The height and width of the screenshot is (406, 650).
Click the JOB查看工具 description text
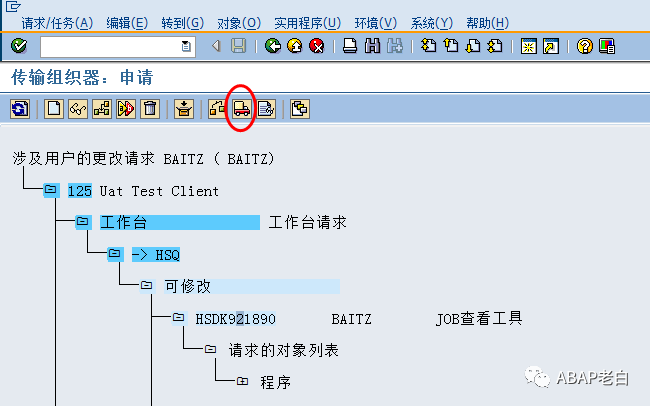(x=479, y=318)
